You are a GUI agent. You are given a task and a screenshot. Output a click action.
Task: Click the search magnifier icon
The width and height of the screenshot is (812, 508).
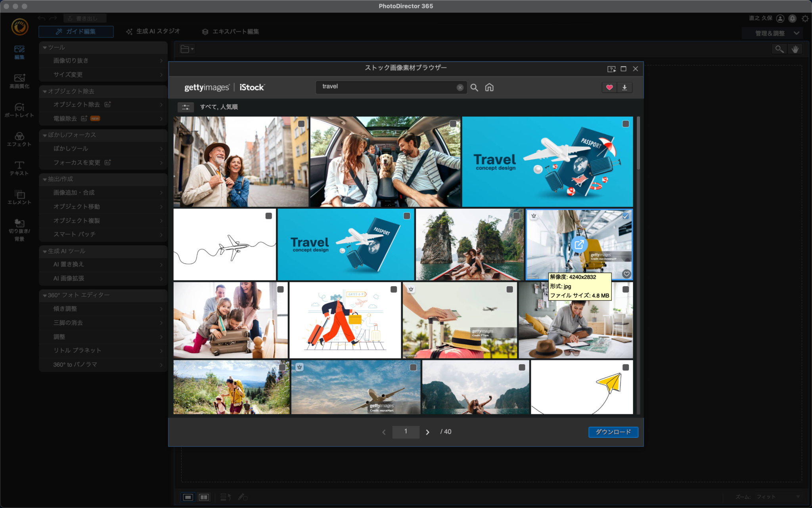pos(474,87)
